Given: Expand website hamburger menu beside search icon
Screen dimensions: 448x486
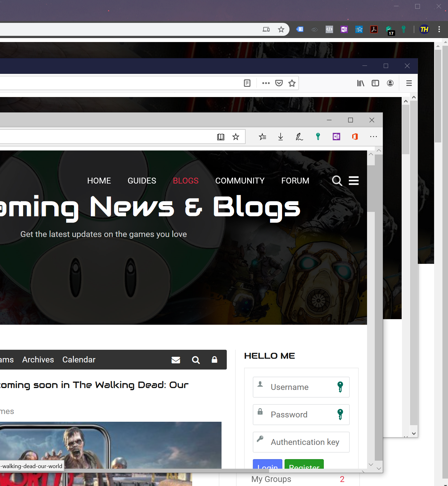Looking at the screenshot, I should [354, 180].
